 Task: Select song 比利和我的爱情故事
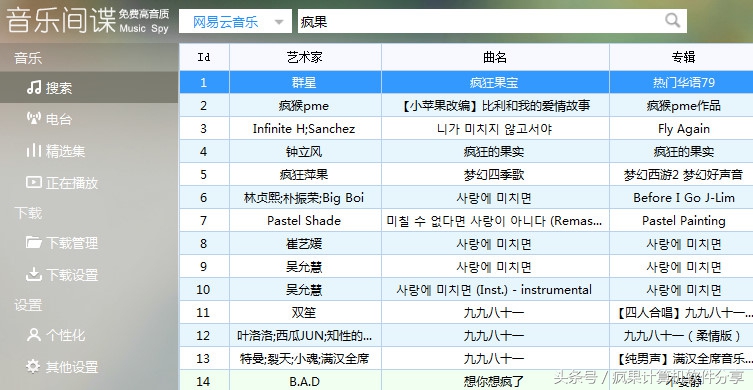pyautogui.click(x=495, y=106)
